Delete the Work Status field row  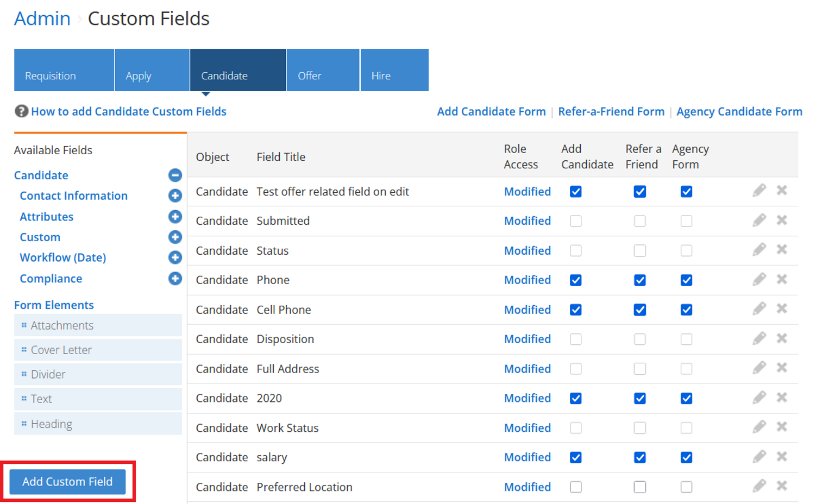point(782,427)
